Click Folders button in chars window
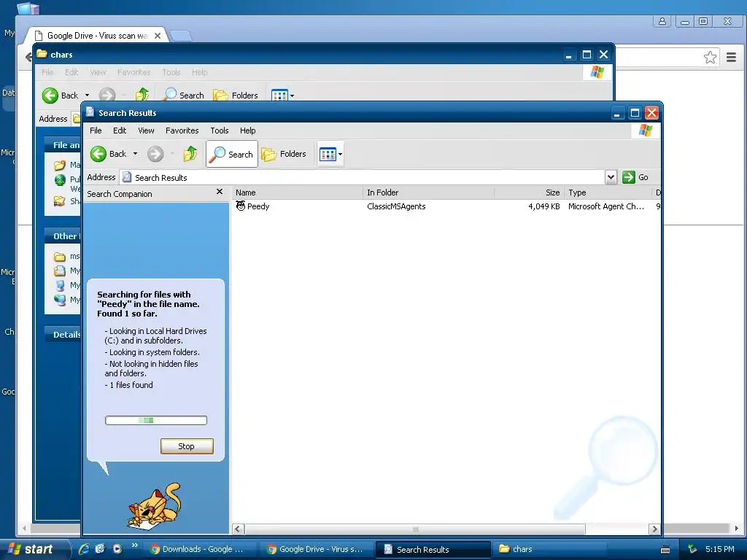 click(236, 96)
